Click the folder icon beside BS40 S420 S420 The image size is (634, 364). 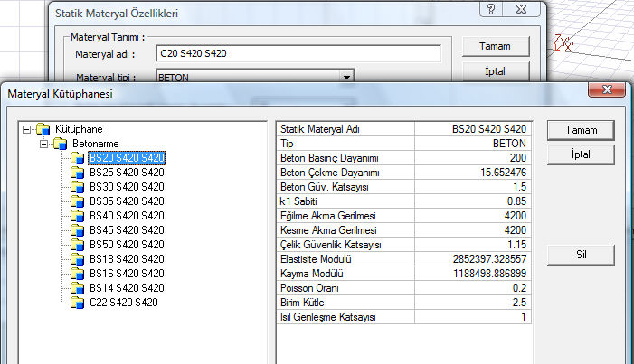click(x=77, y=216)
